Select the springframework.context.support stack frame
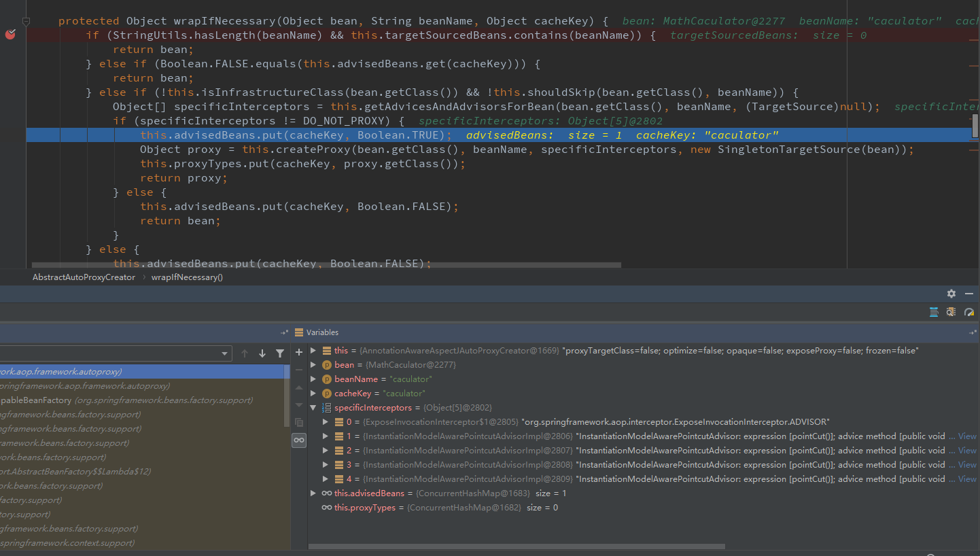980x556 pixels. 145,543
